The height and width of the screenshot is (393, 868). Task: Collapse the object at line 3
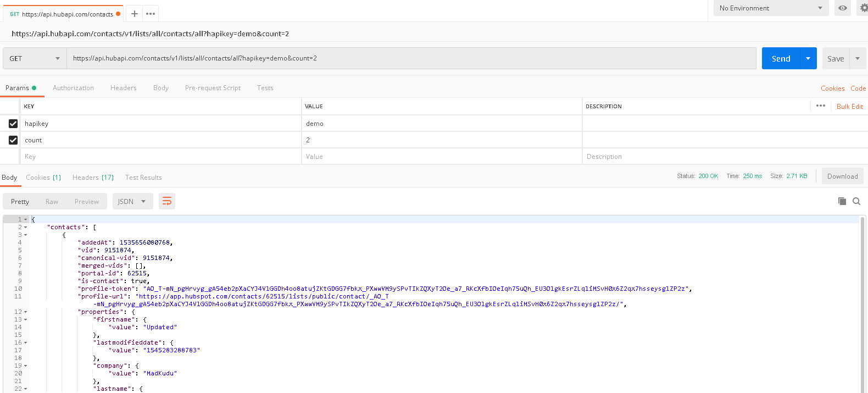click(x=25, y=235)
